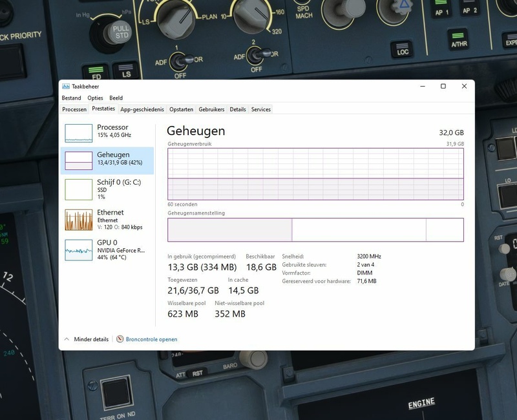Open the Opties menu
This screenshot has width=517, height=420.
[x=95, y=98]
